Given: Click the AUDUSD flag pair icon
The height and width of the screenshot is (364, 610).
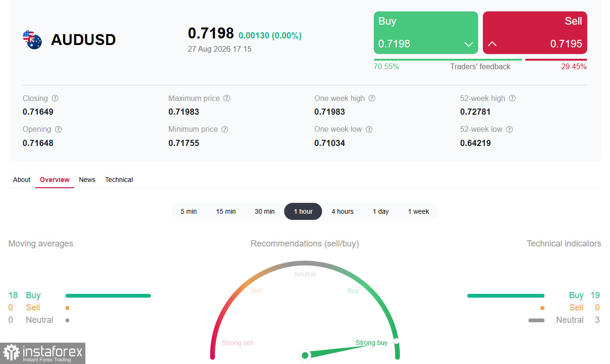Looking at the screenshot, I should point(32,40).
